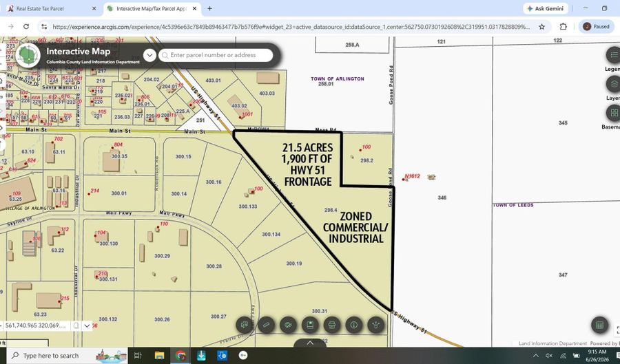Click the muted volume tray icon
The image size is (620, 364).
(549, 356)
